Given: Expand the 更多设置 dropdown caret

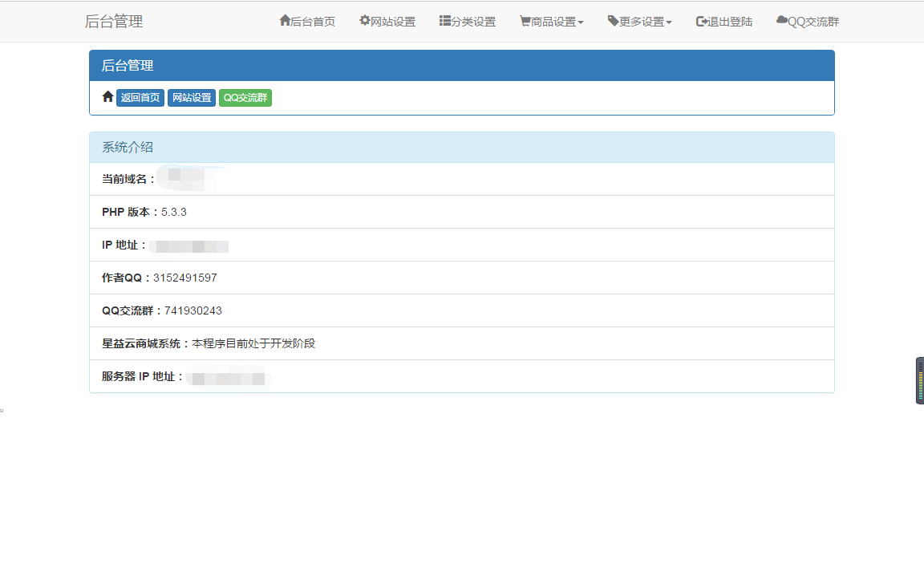Looking at the screenshot, I should tap(669, 22).
